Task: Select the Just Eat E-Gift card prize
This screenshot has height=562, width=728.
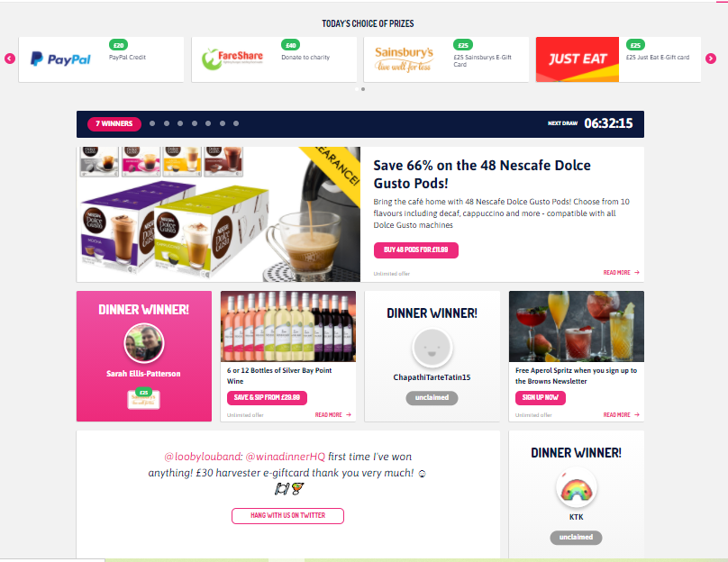Action: tap(618, 59)
